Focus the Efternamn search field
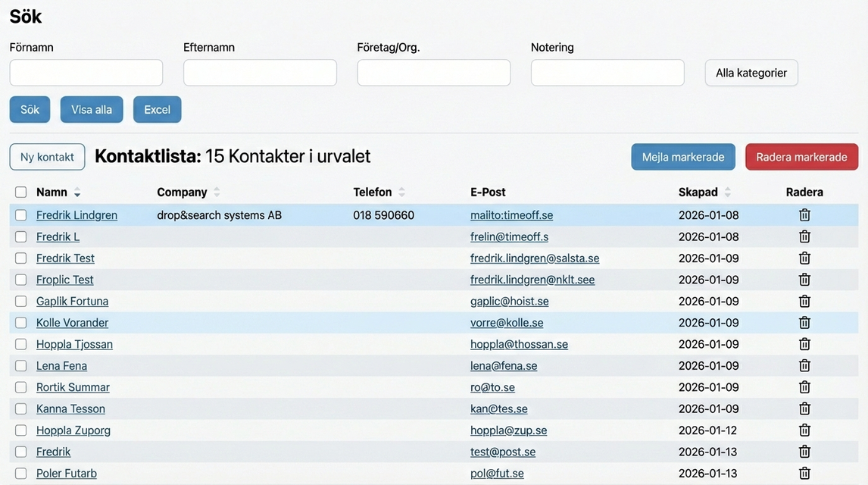 tap(260, 73)
